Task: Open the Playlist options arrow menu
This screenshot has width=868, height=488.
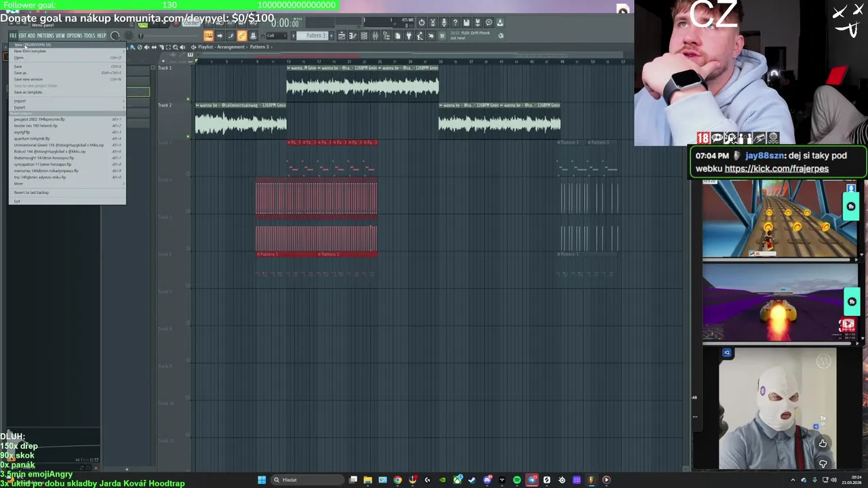Action: coord(193,47)
